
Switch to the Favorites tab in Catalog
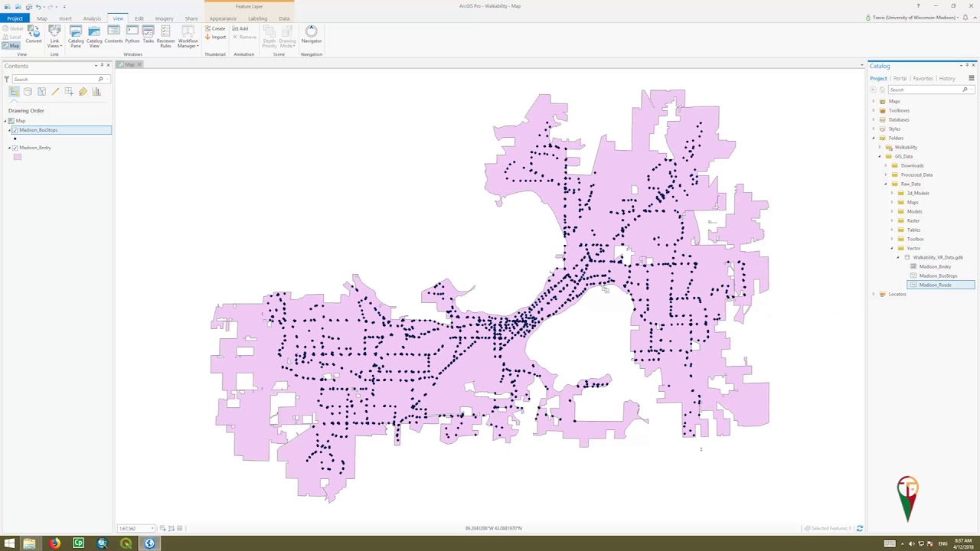click(923, 78)
